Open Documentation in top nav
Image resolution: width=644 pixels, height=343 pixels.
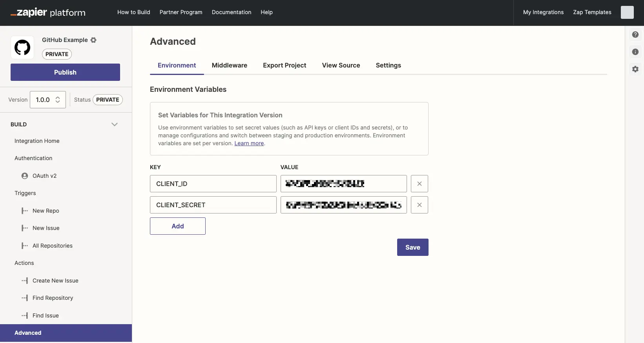(232, 12)
